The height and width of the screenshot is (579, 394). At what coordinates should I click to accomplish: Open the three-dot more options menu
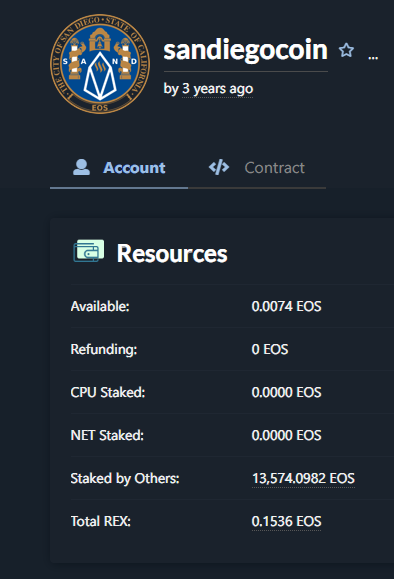(373, 58)
